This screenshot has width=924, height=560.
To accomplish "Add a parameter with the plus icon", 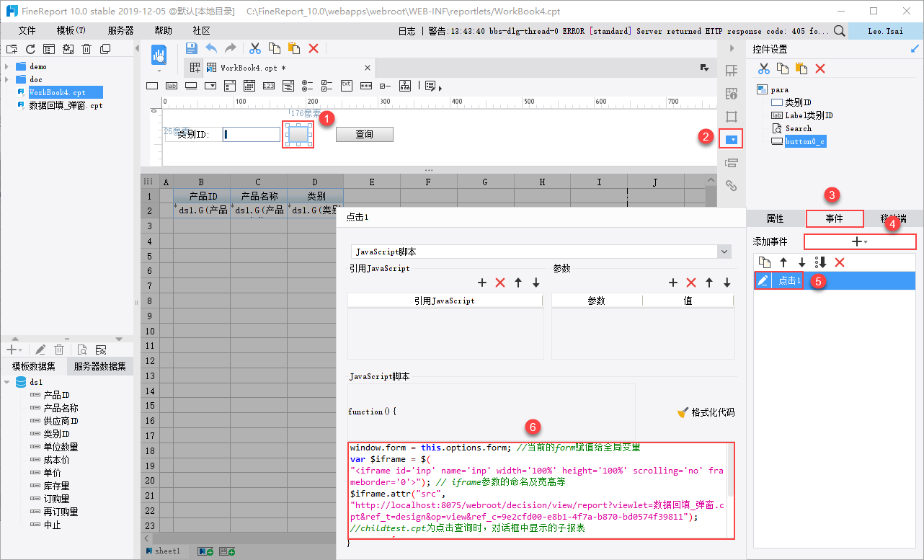I will 673,283.
